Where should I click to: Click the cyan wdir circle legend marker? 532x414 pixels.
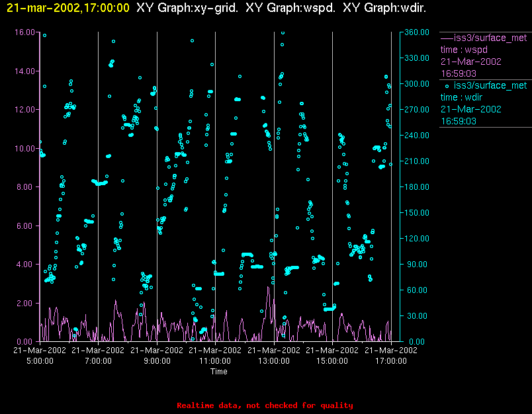pyautogui.click(x=447, y=85)
